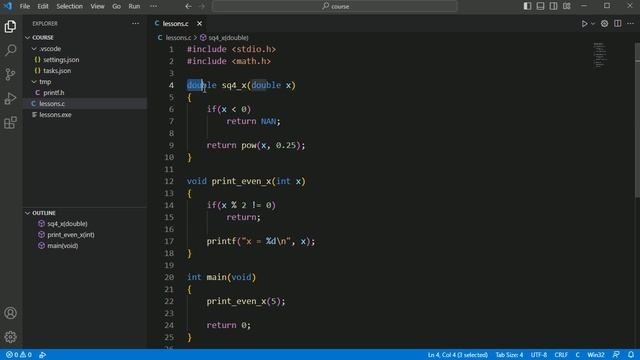Open the View menu

97,6
